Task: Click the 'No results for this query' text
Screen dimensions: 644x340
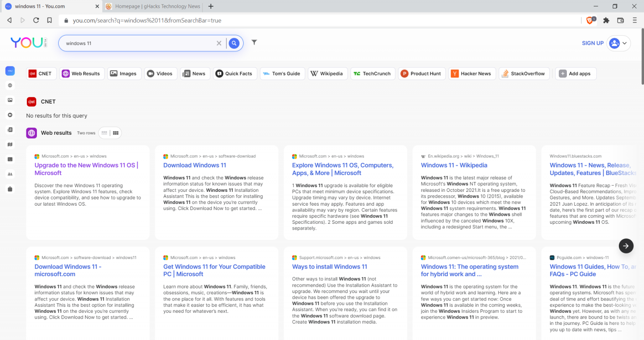Action: pyautogui.click(x=57, y=116)
